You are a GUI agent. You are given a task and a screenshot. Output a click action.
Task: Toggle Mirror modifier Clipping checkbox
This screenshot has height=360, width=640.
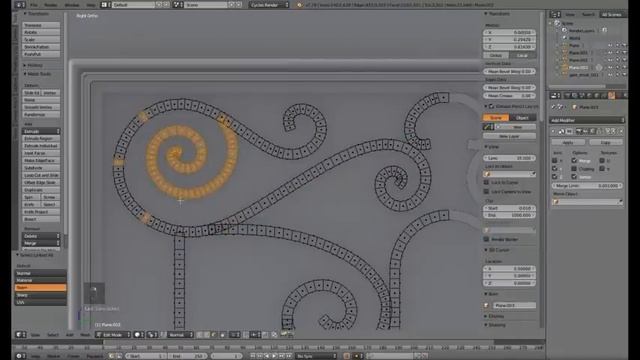coord(574,169)
